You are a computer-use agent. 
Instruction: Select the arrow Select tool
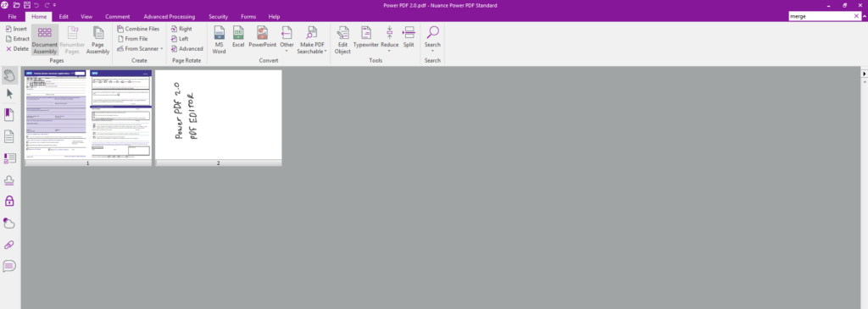[x=9, y=93]
